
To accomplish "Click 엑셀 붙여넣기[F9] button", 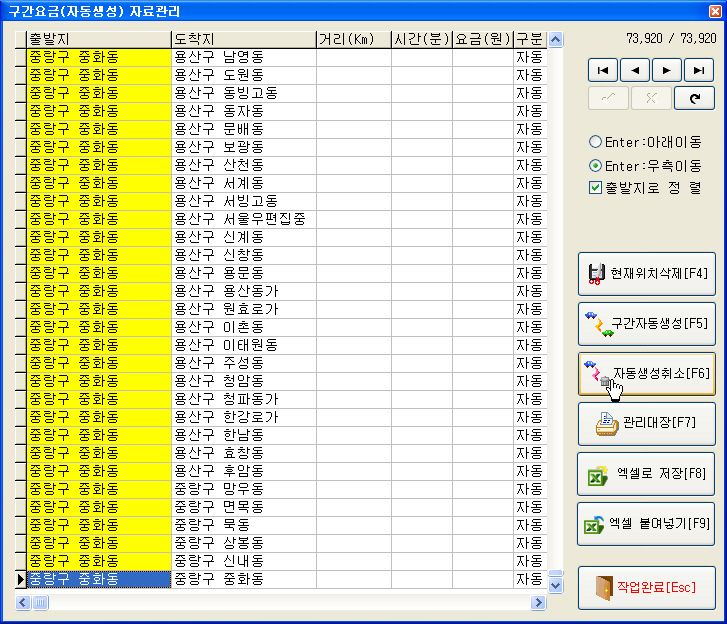I will click(646, 524).
